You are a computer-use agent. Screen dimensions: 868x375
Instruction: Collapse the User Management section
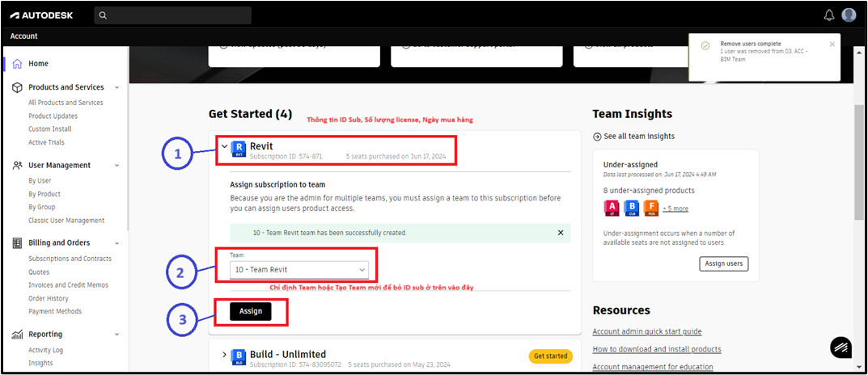[116, 166]
